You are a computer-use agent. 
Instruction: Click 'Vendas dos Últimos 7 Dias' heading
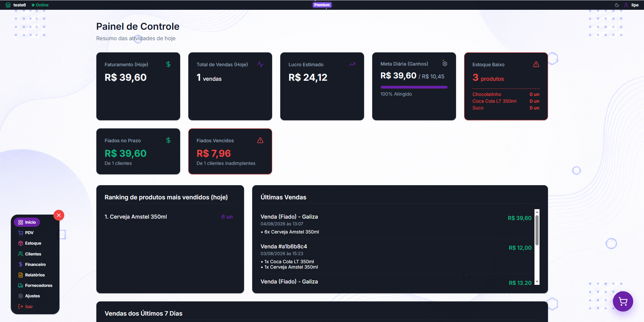pyautogui.click(x=143, y=313)
